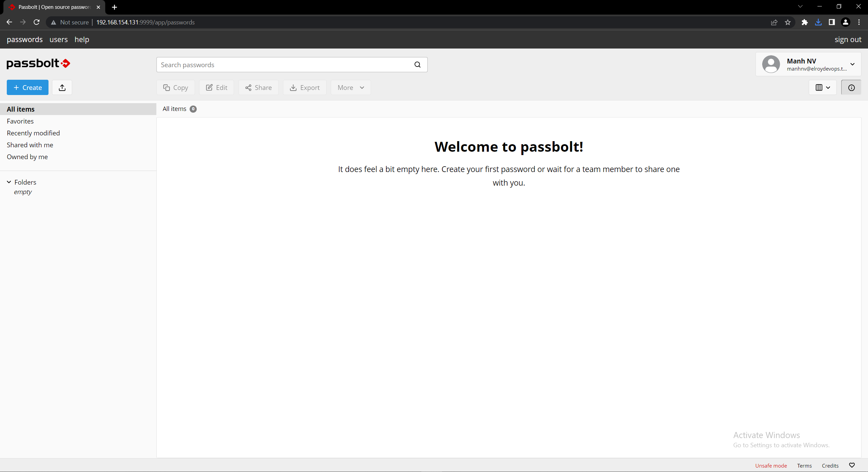The image size is (868, 472).
Task: Click the heart icon in footer
Action: (852, 465)
